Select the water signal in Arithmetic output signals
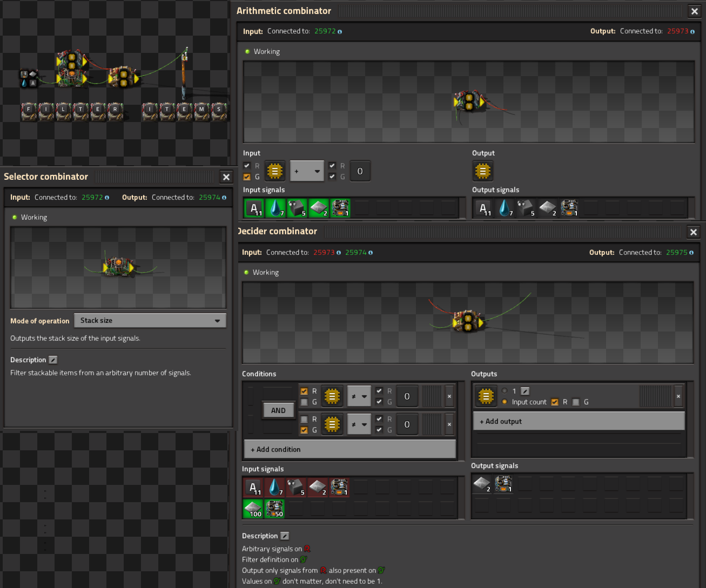The height and width of the screenshot is (588, 706). pos(505,208)
